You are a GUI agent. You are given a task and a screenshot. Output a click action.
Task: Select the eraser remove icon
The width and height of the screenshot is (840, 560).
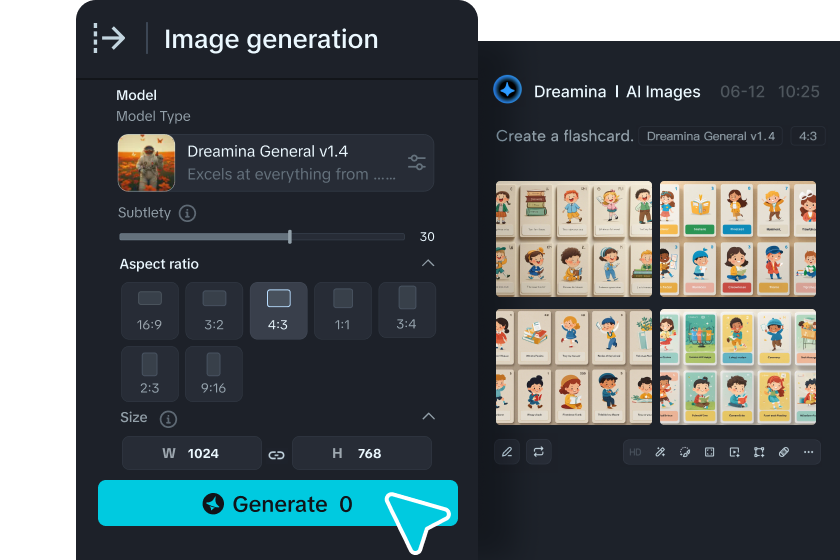point(784,452)
